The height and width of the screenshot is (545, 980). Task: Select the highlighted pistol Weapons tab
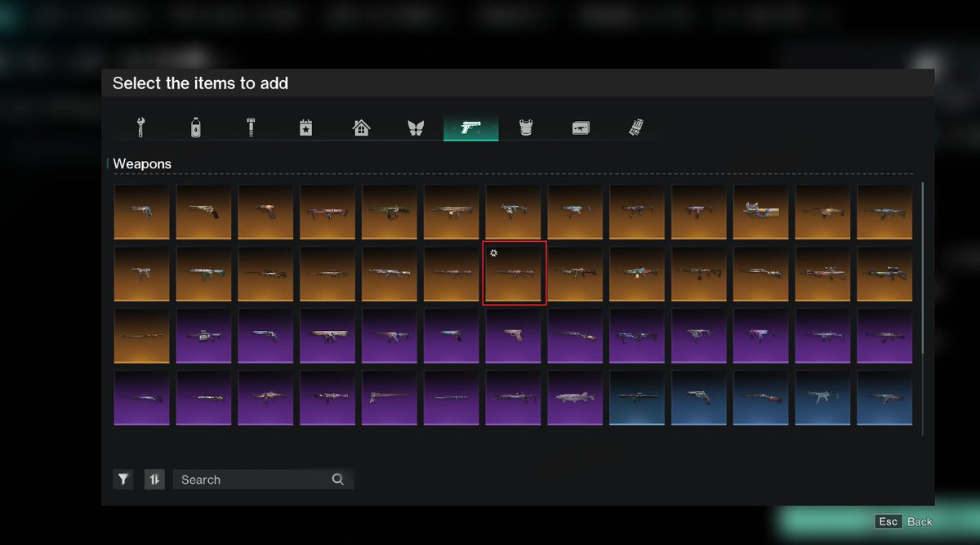(x=470, y=127)
